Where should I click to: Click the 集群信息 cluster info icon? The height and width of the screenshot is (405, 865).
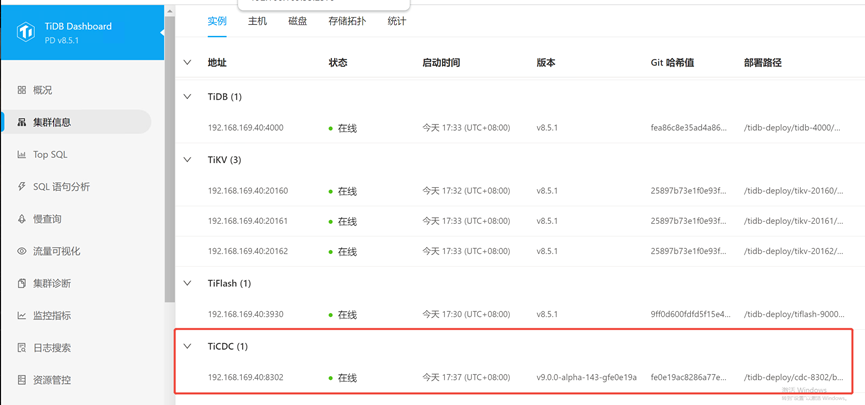pos(22,122)
